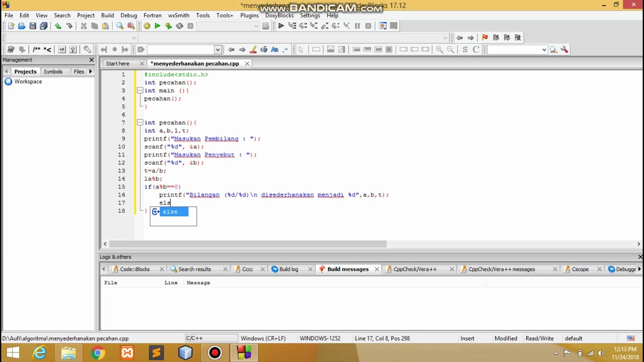Save the current file with floppy icon
This screenshot has width=644, height=362.
pos(33,26)
